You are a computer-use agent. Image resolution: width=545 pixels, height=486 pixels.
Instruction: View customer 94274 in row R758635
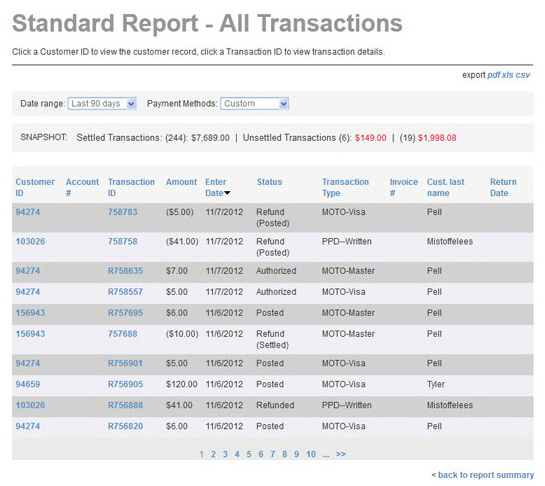pos(27,271)
